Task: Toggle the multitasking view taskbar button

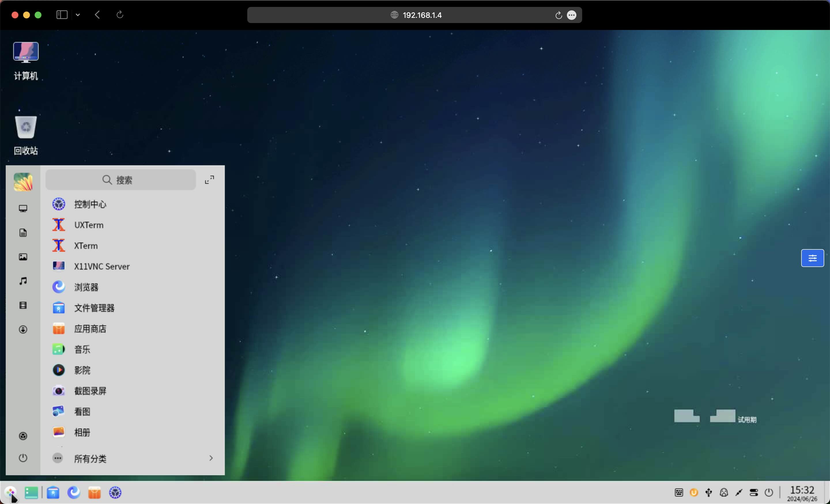Action: (31, 493)
